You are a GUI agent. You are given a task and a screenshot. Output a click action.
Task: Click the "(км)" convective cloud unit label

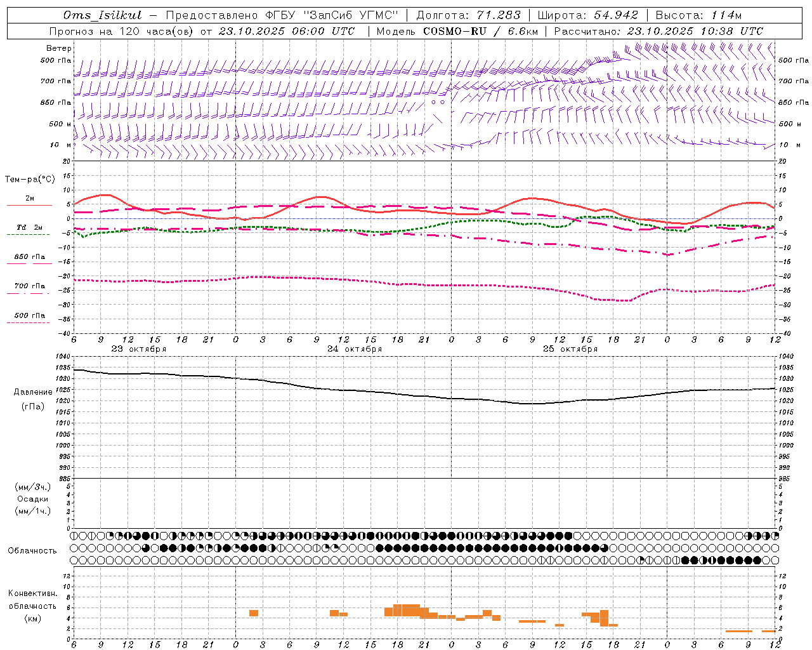point(33,618)
